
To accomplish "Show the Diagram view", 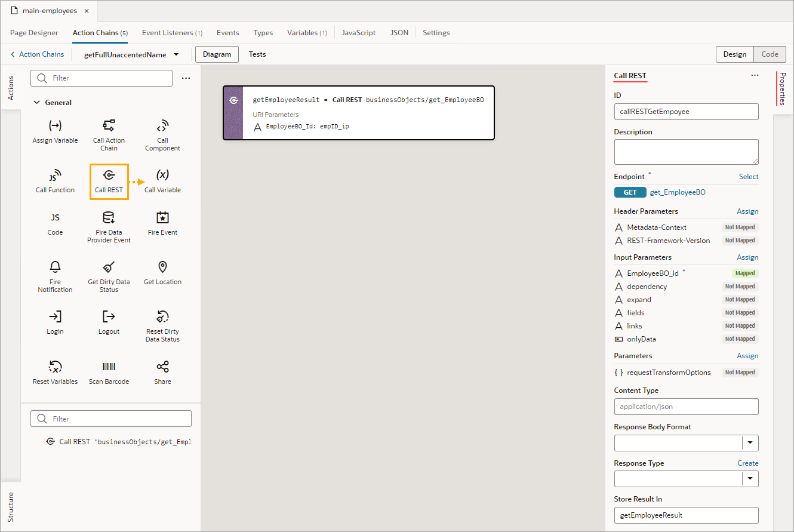I will (217, 54).
